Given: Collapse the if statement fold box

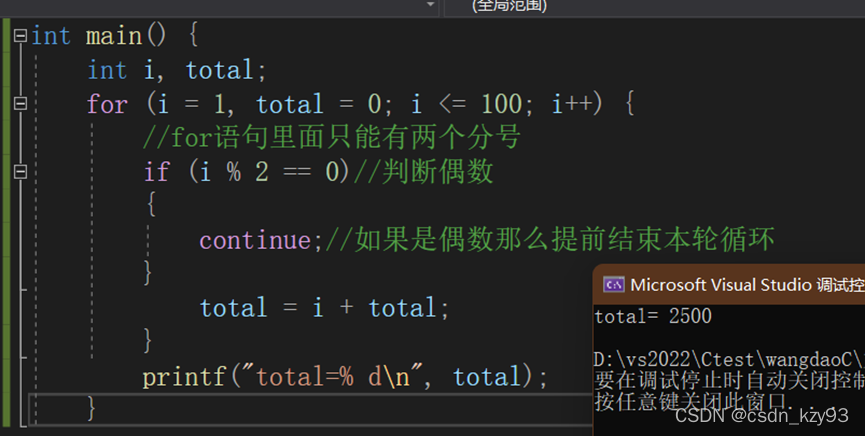Looking at the screenshot, I should 20,172.
